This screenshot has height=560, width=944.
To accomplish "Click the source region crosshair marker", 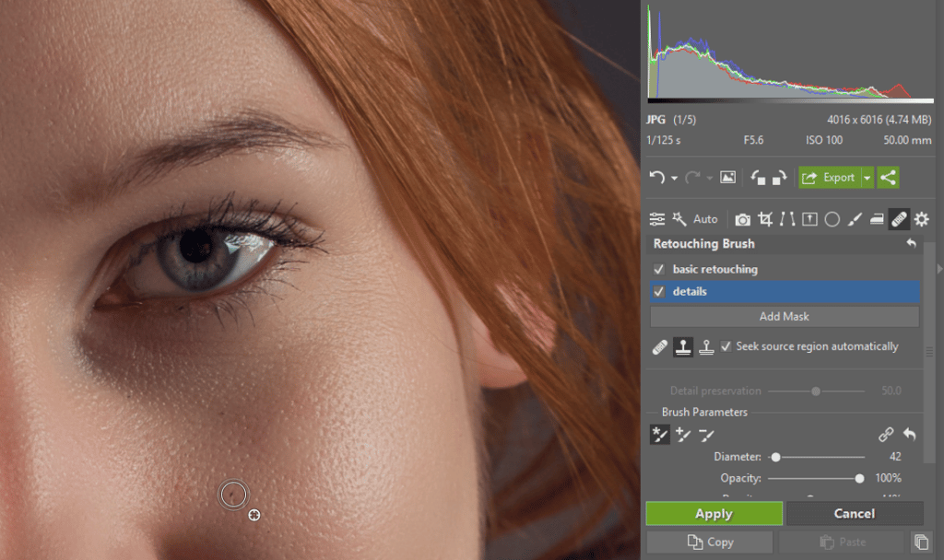I will [254, 515].
